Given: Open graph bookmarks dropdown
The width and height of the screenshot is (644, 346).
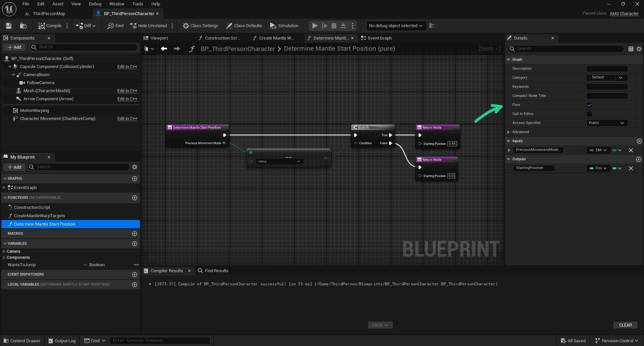Looking at the screenshot, I should (149, 49).
